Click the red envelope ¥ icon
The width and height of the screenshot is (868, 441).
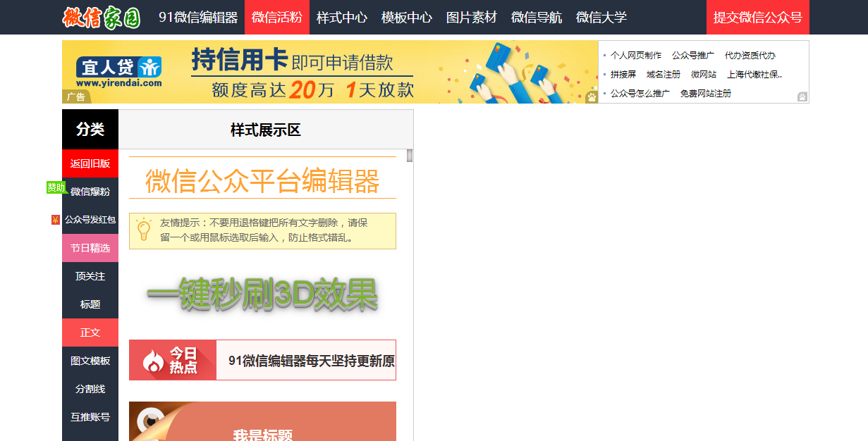(x=56, y=220)
